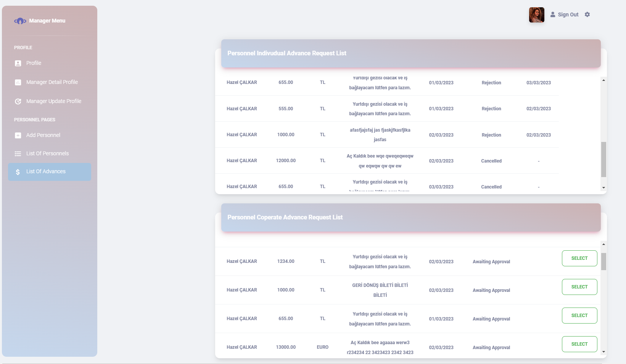
Task: Click the Manager Update Profile refresh icon
Action: pos(18,101)
